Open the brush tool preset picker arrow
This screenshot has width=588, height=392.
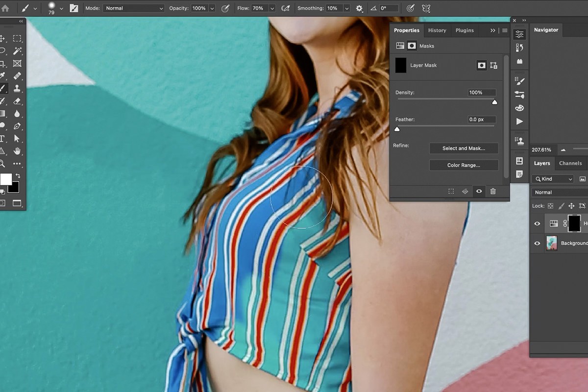[35, 8]
